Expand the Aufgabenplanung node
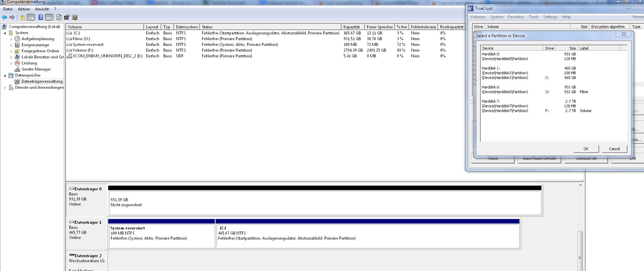The height and width of the screenshot is (271, 644). (11, 39)
